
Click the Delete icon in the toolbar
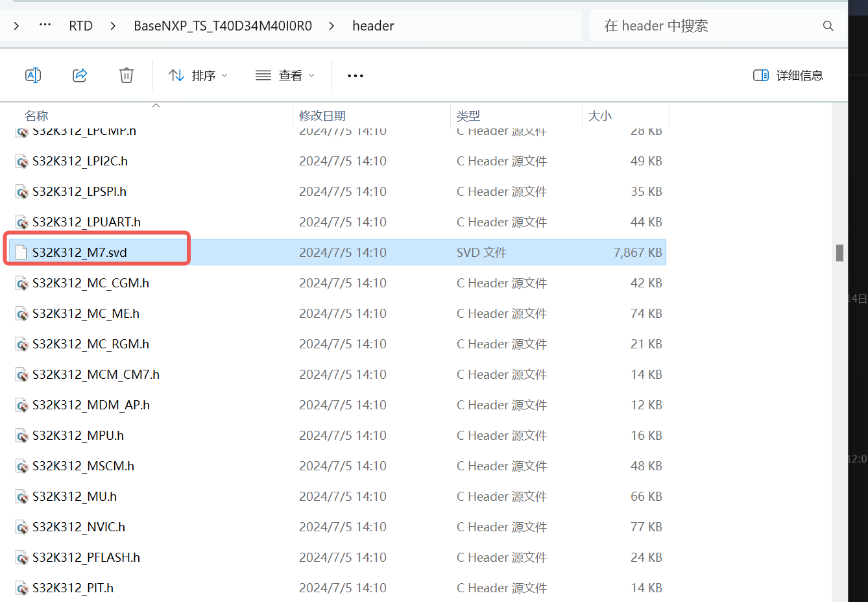point(126,75)
